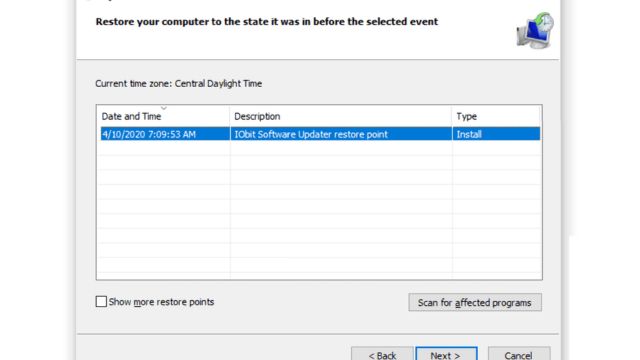Click the sort arrow above Date and Time
Screen dimensions: 640x360
point(164,108)
